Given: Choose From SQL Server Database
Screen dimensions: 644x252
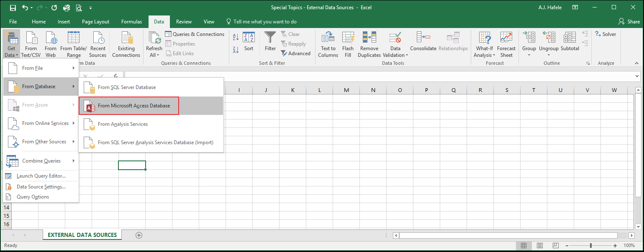Looking at the screenshot, I should coord(151,87).
